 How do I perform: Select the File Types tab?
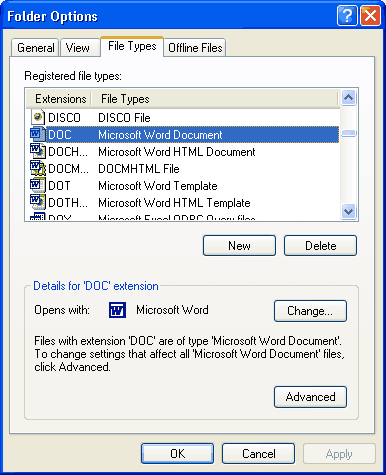pyautogui.click(x=132, y=46)
